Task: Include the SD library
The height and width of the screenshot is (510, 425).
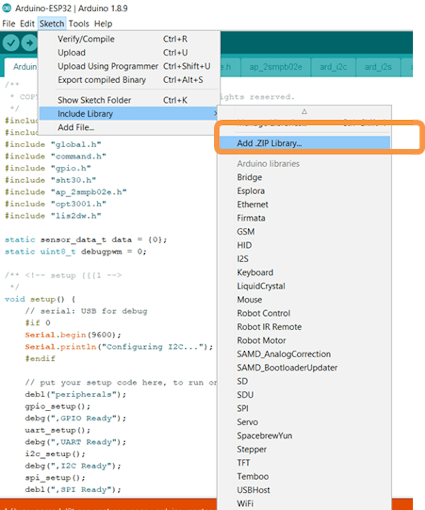Action: 305,381
